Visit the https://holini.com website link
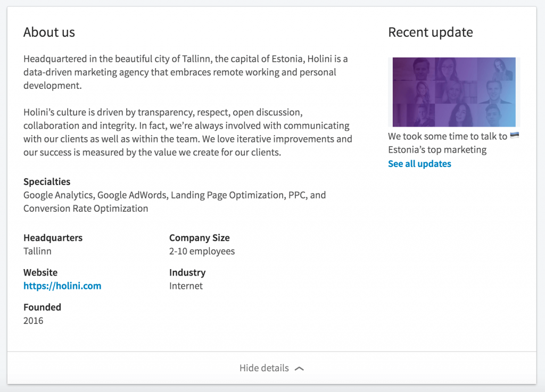545x392 pixels. tap(62, 286)
